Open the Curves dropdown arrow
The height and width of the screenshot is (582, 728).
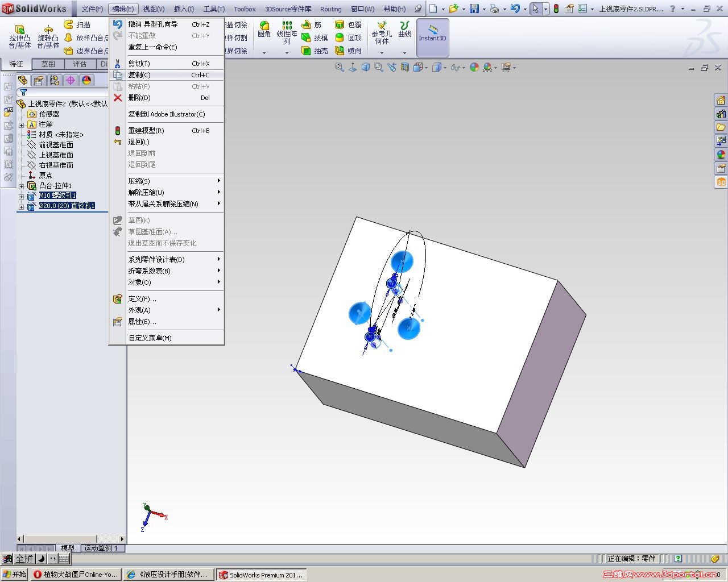[404, 53]
